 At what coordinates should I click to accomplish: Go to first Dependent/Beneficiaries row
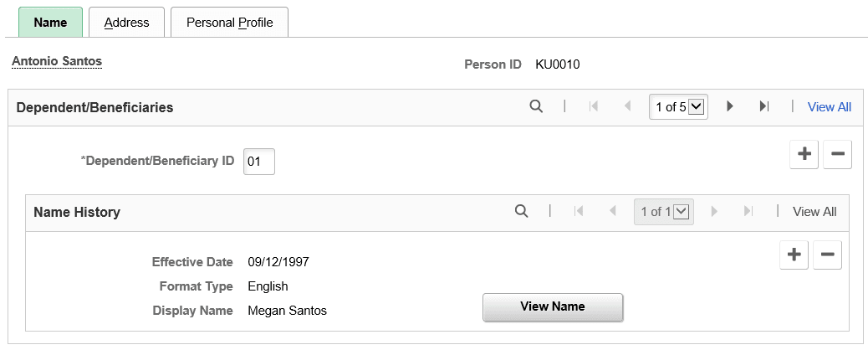click(x=594, y=106)
